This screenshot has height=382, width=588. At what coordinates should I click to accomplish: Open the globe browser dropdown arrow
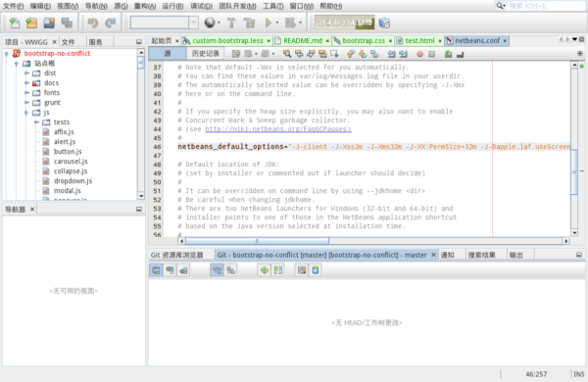point(219,23)
